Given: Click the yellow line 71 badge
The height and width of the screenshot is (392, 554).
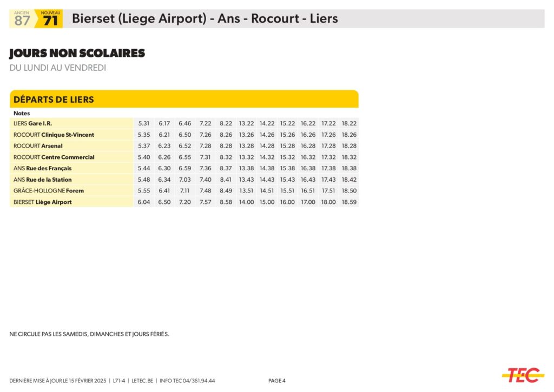Looking at the screenshot, I should click(50, 19).
